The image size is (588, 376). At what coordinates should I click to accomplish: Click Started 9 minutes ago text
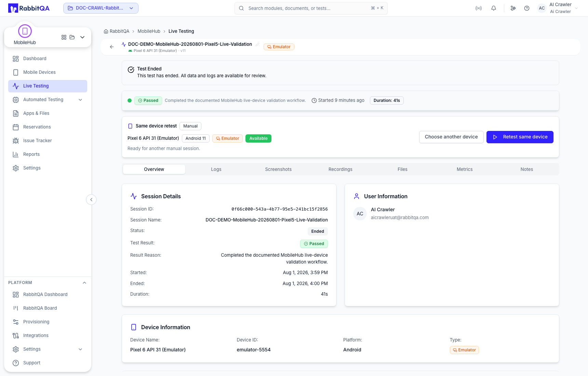click(x=341, y=100)
